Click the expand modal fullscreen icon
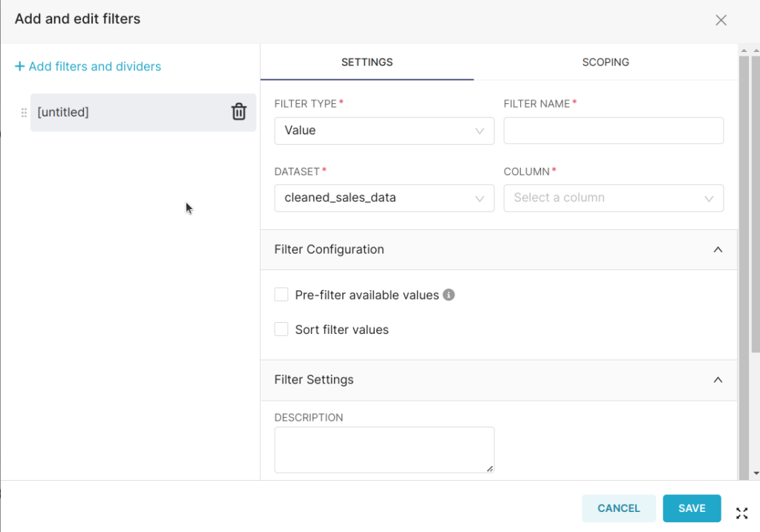The image size is (760, 532). click(x=741, y=513)
